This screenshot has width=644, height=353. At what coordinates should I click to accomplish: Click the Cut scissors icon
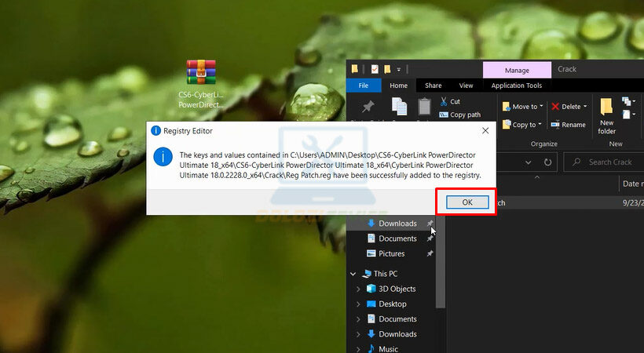(444, 101)
